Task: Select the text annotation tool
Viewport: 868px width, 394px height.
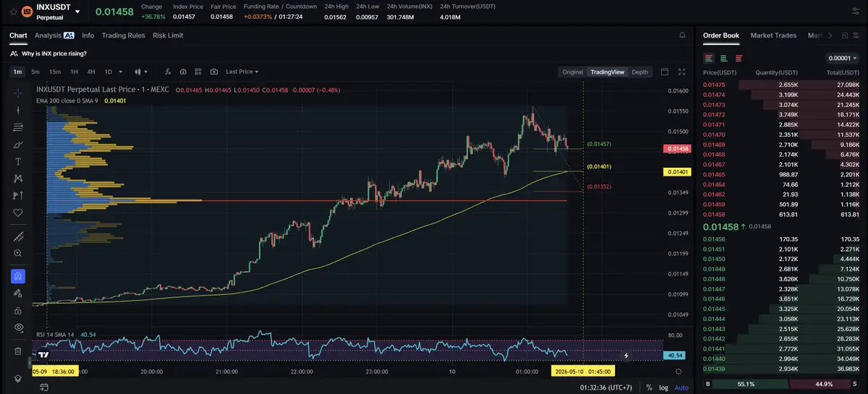Action: pos(18,161)
